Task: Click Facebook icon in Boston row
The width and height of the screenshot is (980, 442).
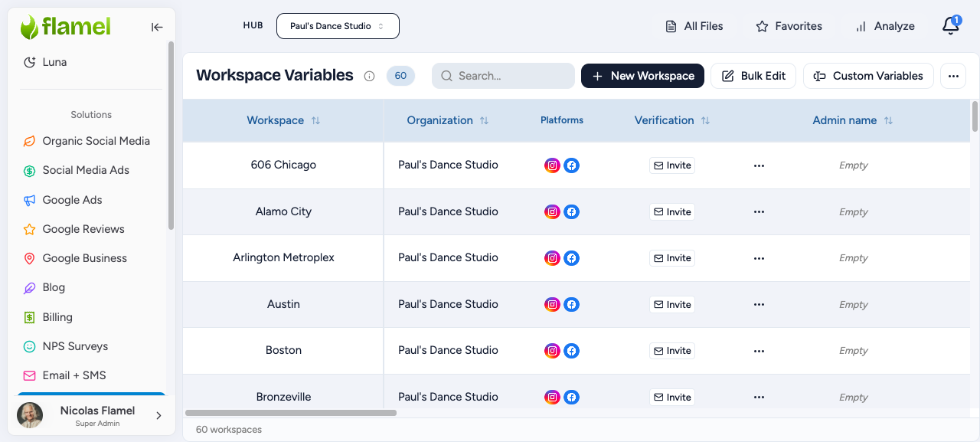Action: (571, 351)
